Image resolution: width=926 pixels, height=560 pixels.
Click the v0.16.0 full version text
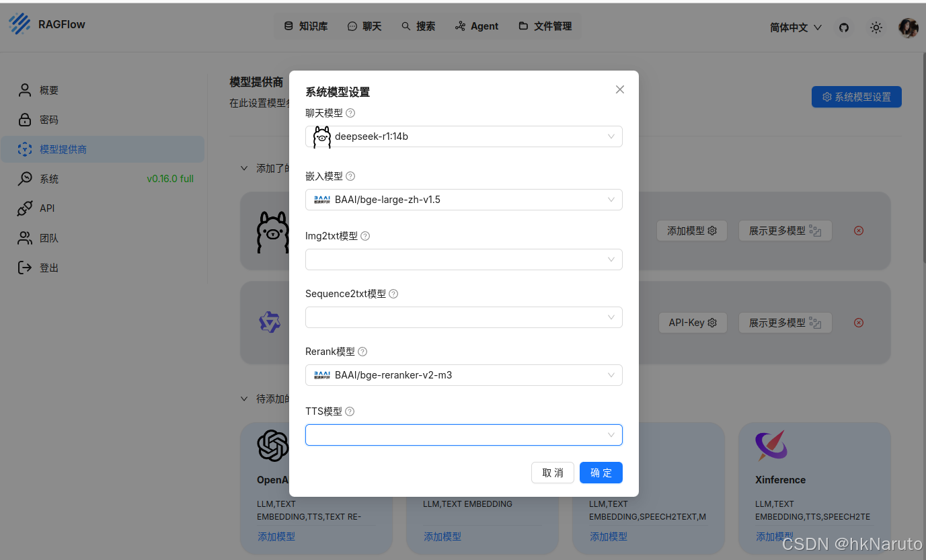(170, 179)
